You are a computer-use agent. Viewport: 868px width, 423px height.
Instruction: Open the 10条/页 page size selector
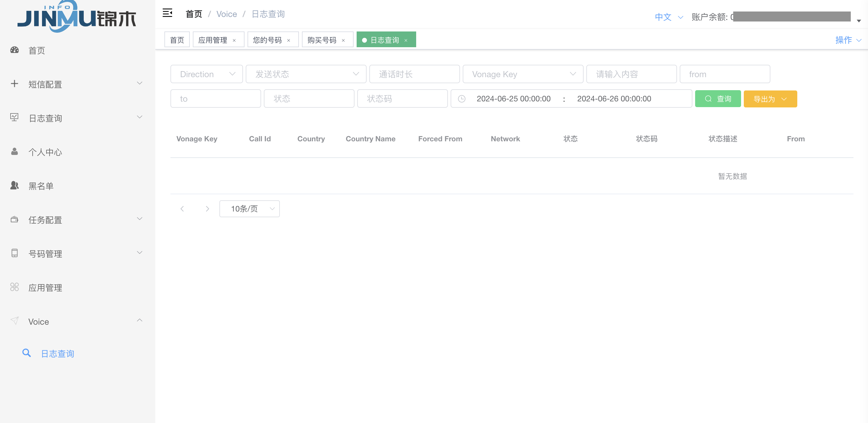point(249,209)
